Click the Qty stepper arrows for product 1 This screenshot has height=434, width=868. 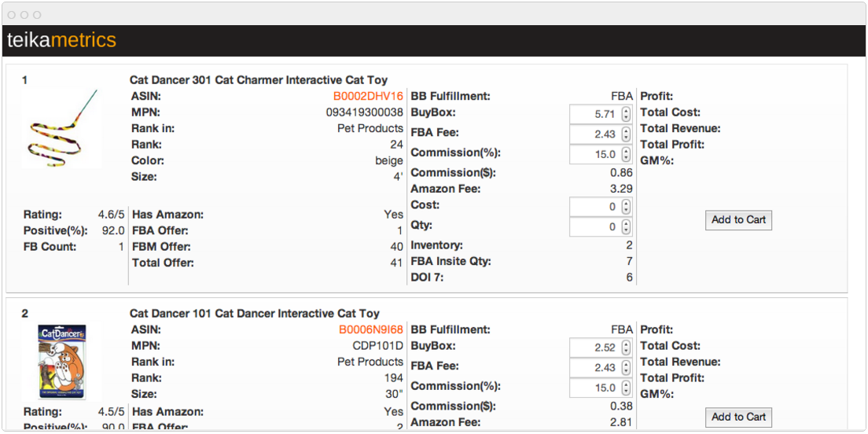tap(626, 227)
